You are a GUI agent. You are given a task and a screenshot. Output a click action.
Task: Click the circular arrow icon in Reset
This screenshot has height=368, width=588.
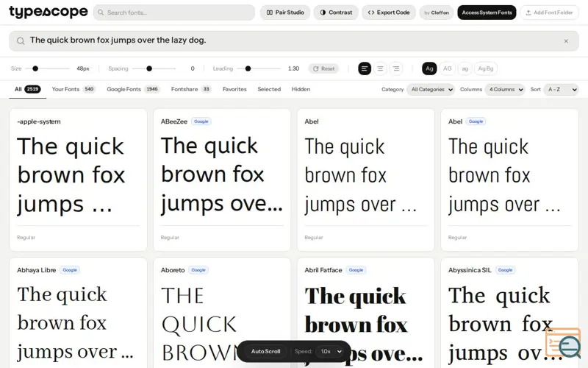click(x=316, y=68)
